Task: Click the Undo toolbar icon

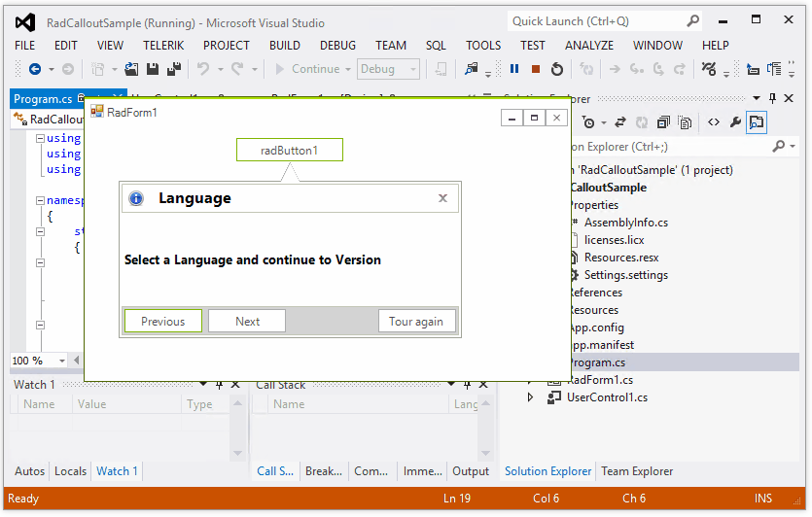Action: (203, 69)
